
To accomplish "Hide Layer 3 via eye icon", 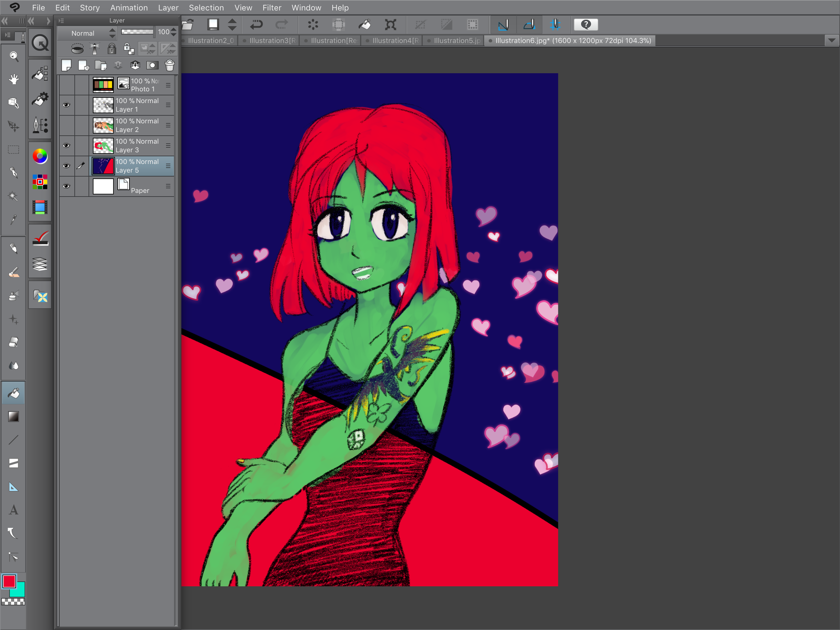I will tap(66, 146).
